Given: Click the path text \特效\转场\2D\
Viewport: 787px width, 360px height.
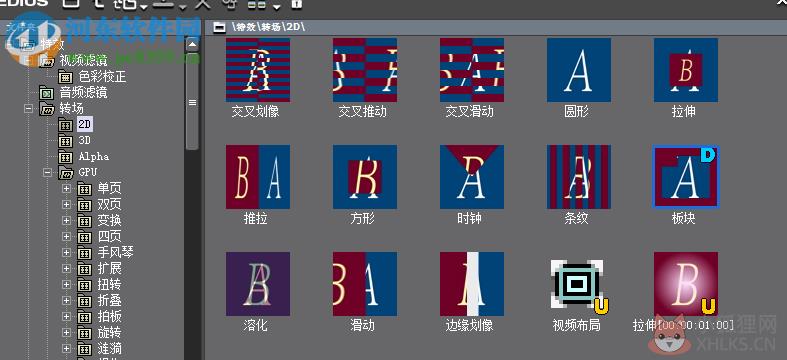Looking at the screenshot, I should point(268,28).
